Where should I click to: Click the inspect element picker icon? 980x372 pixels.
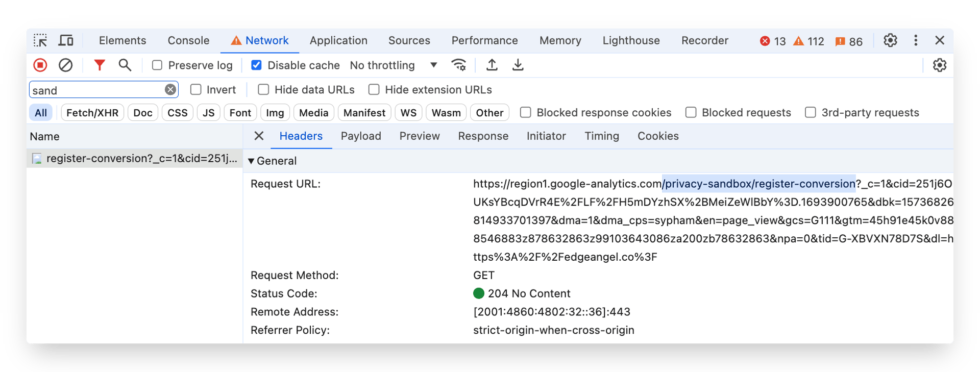[40, 40]
